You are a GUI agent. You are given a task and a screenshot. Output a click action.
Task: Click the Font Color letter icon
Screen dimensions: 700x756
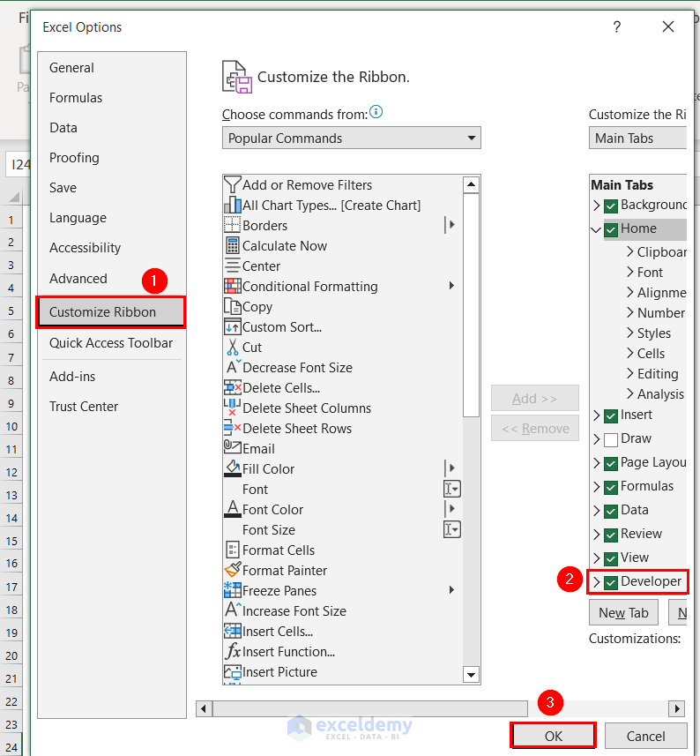[x=233, y=509]
